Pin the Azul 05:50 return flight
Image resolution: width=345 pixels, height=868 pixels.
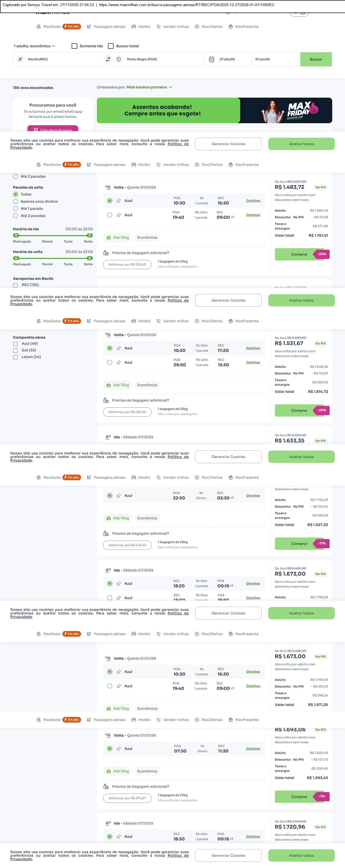click(x=119, y=363)
